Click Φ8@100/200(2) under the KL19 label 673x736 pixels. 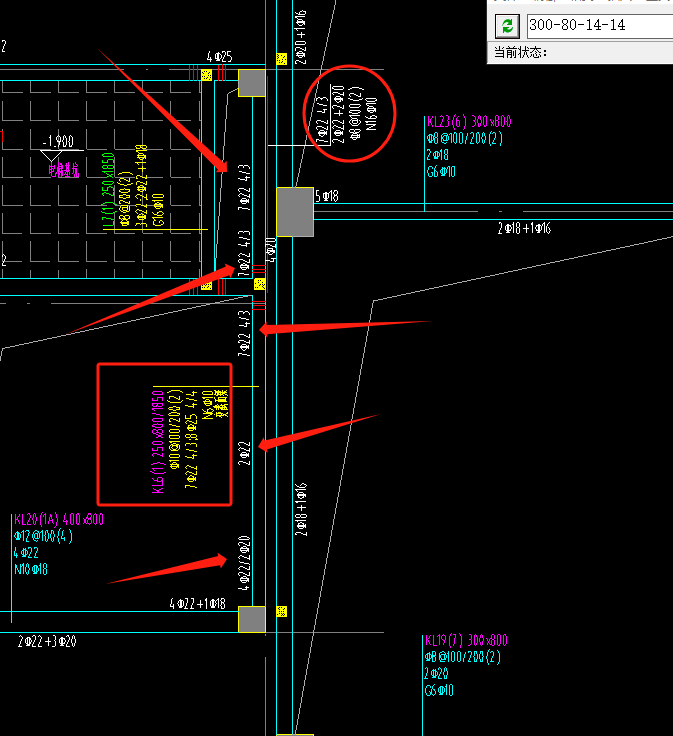tap(463, 657)
